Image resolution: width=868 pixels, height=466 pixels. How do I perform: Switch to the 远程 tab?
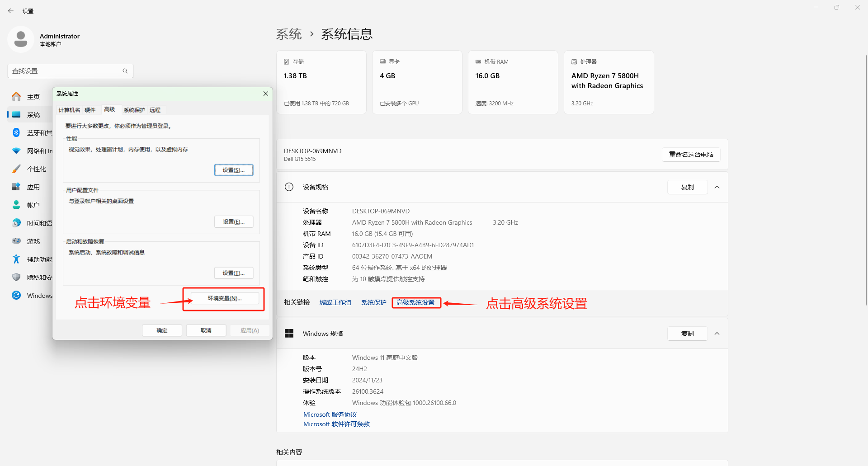tap(155, 110)
